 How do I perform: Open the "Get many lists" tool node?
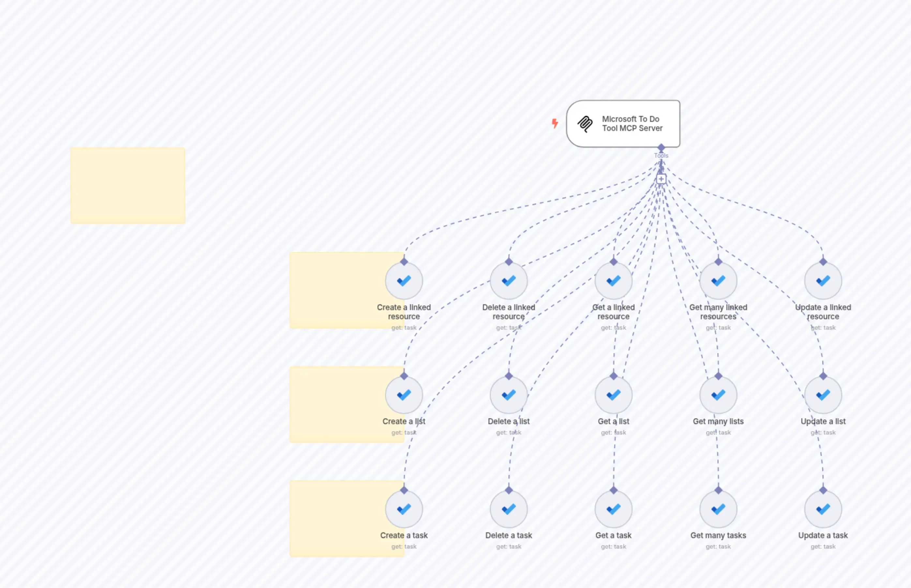tap(718, 395)
